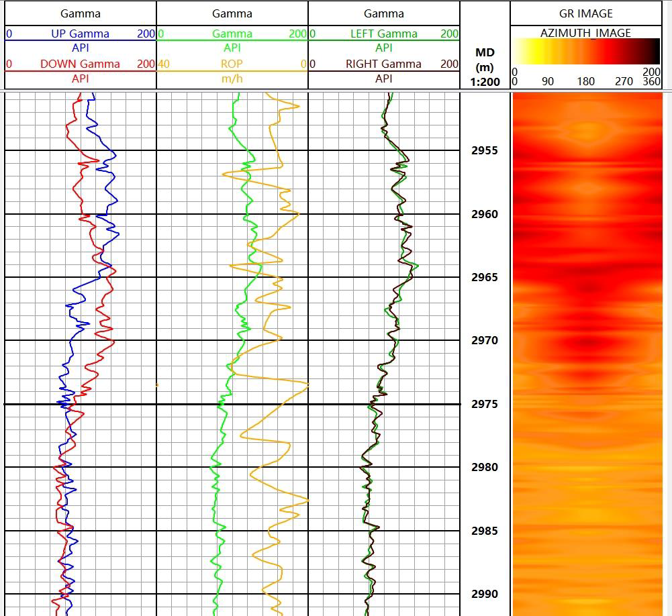This screenshot has width=672, height=616.
Task: Click the third Gamma track header above LEFT Gamma
Action: coord(383,13)
